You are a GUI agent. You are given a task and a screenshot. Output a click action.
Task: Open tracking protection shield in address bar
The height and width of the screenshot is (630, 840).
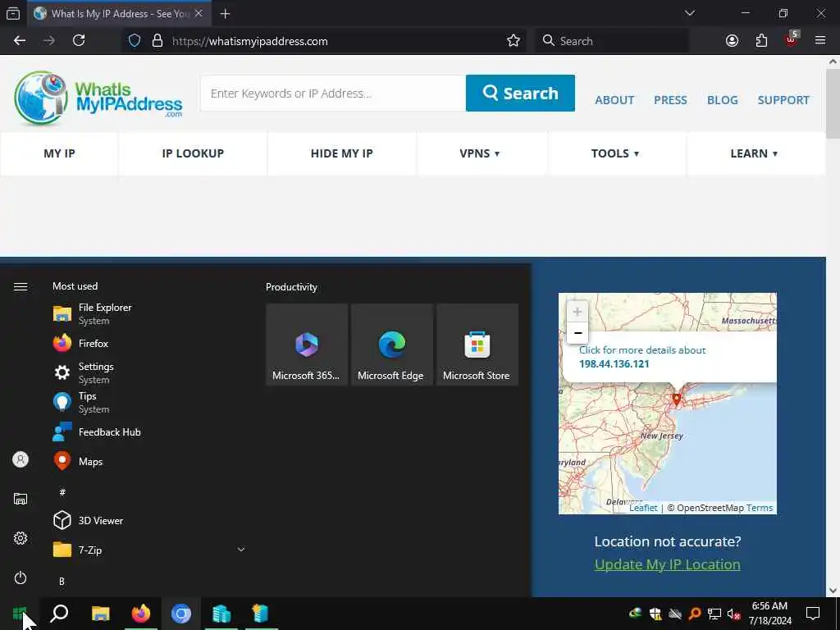135,41
